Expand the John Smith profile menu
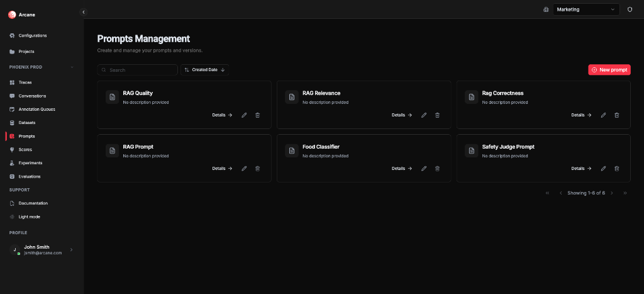The width and height of the screenshot is (644, 294). [x=71, y=250]
